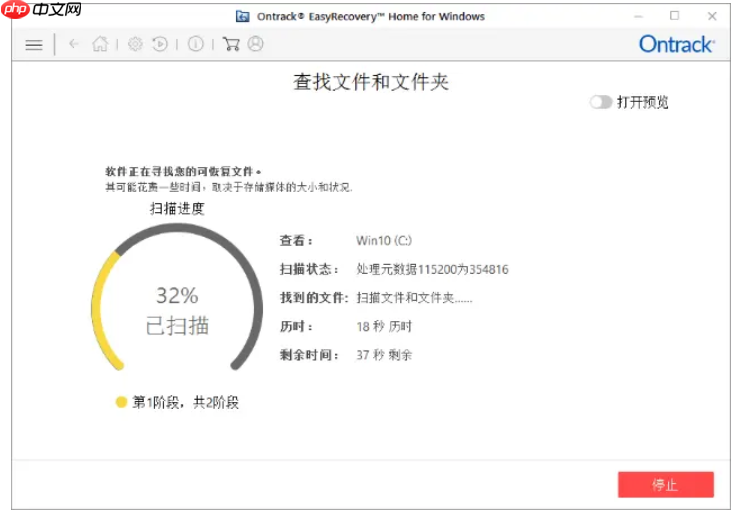Click the 37 秒 剩余 value
The image size is (740, 516).
click(384, 355)
